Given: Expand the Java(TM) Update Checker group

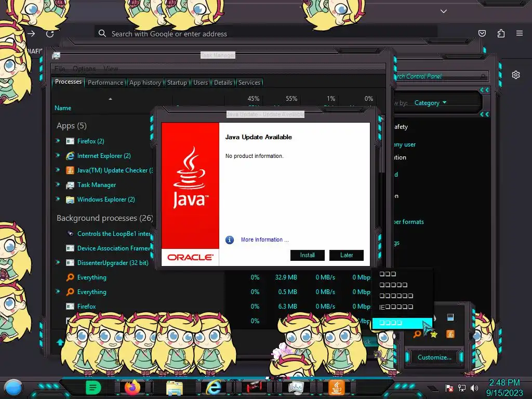Looking at the screenshot, I should click(58, 170).
